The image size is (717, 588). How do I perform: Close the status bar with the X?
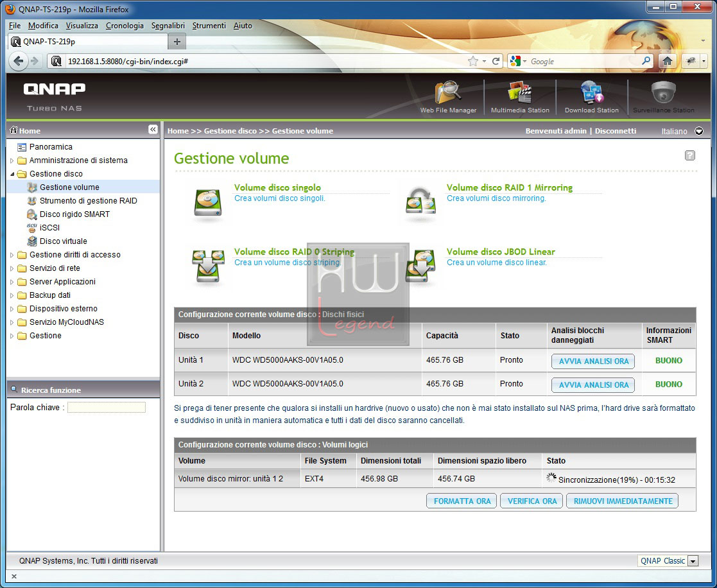point(13,576)
